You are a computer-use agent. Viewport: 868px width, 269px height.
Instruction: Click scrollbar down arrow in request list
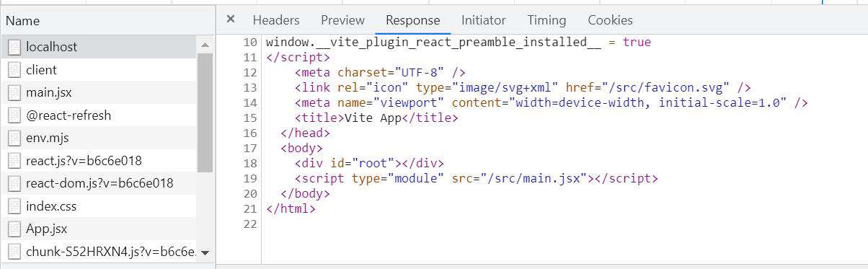click(205, 253)
